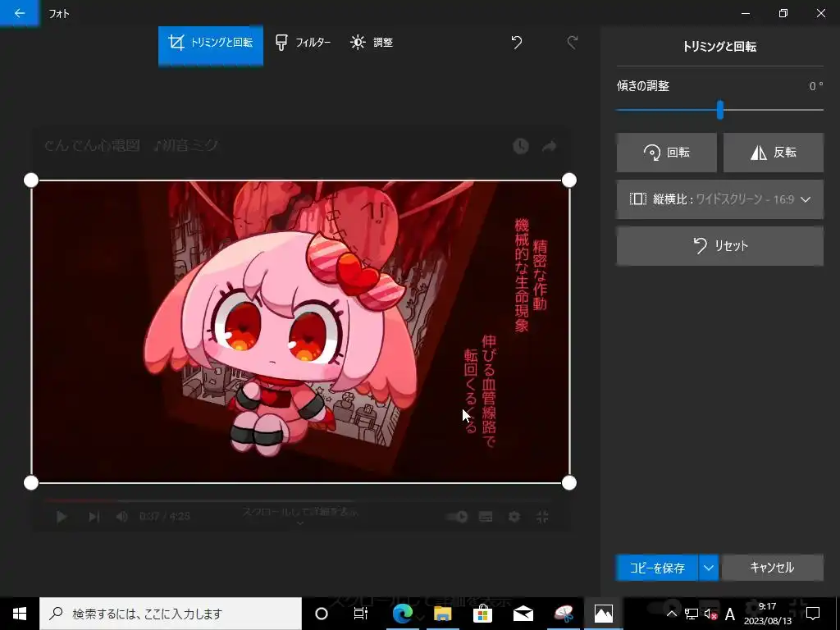Screen dimensions: 840x630
Task: Click the bottom-left crop handle
Action: click(x=31, y=482)
